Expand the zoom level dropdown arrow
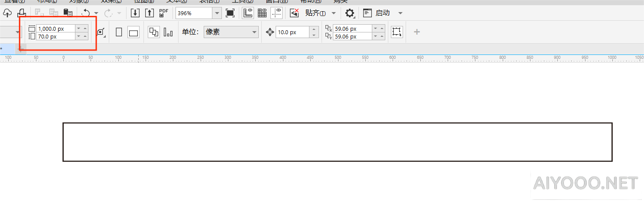This screenshot has height=202, width=644. coord(217,13)
